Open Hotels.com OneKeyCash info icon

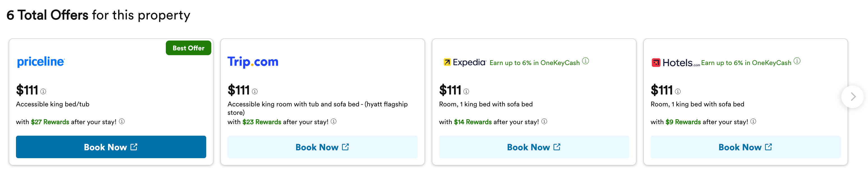click(797, 61)
